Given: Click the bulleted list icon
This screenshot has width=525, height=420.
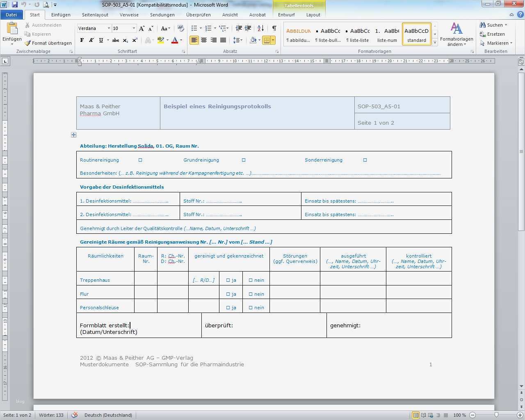Looking at the screenshot, I should click(194, 28).
